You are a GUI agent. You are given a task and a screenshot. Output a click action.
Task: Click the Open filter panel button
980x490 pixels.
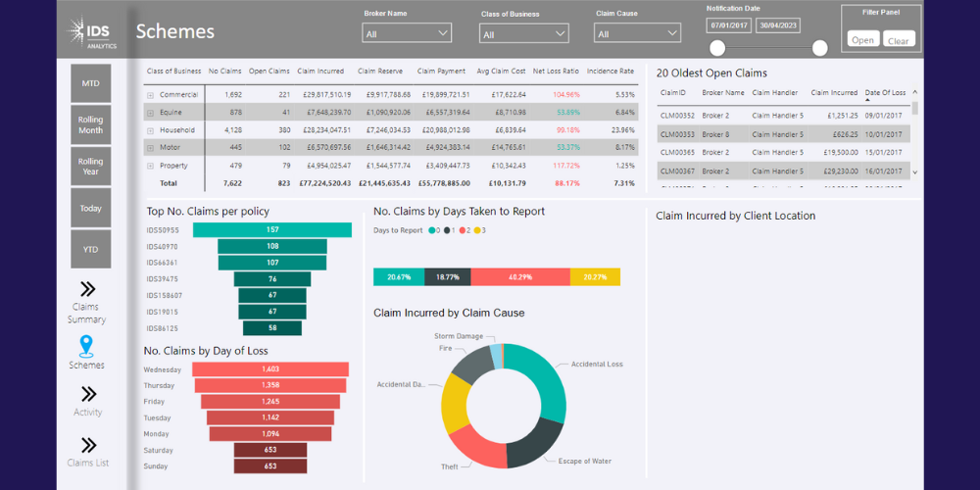tap(863, 40)
